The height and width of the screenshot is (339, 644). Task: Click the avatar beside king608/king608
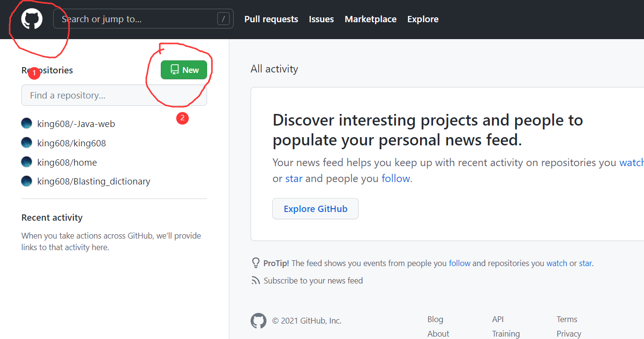(27, 142)
